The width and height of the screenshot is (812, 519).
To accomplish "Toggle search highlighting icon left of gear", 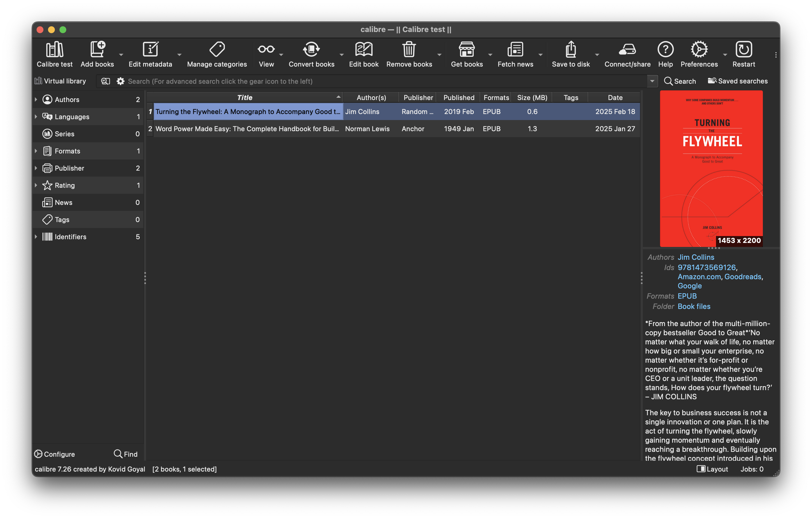I will pyautogui.click(x=105, y=81).
